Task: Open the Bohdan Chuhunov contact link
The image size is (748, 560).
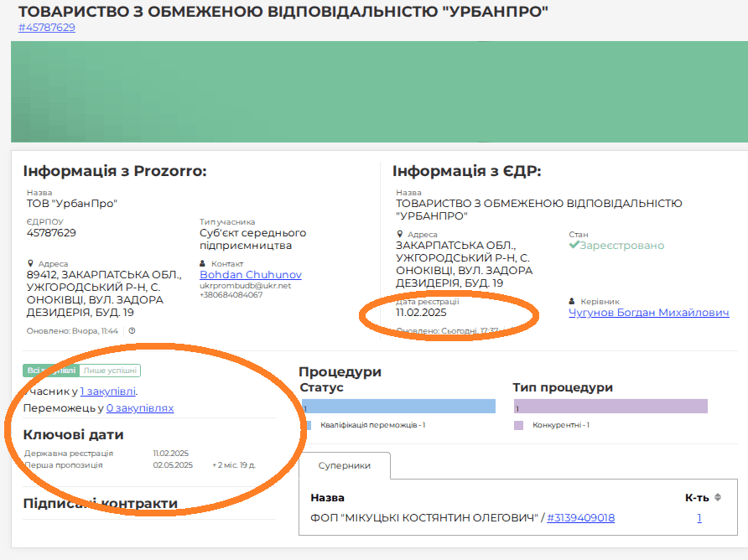Action: click(x=250, y=275)
